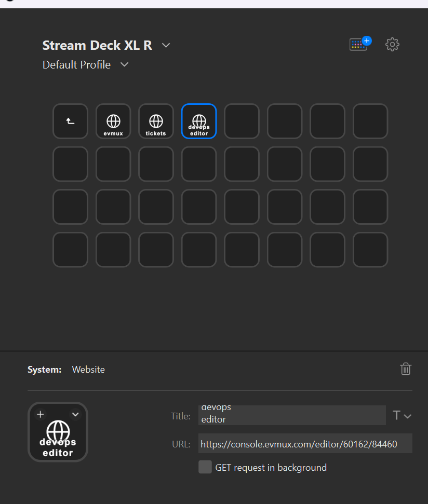428x504 pixels.
Task: Select the back arrow folder key
Action: (71, 121)
